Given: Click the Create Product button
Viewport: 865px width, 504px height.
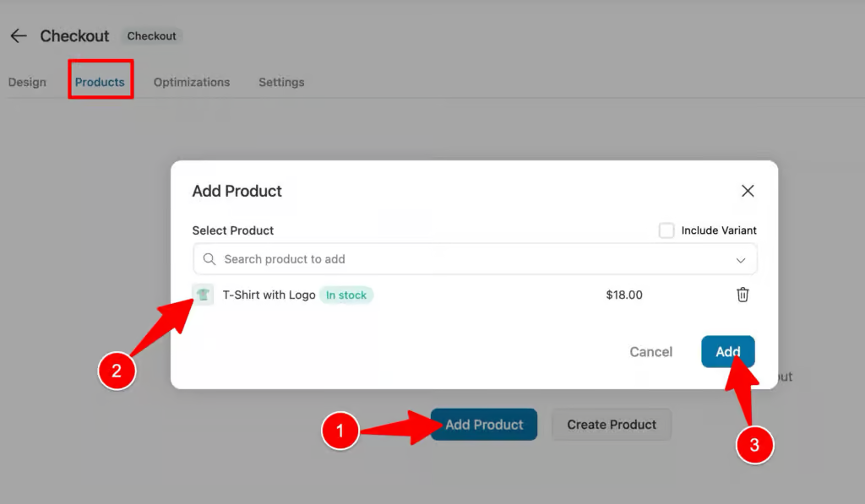Looking at the screenshot, I should tap(611, 425).
